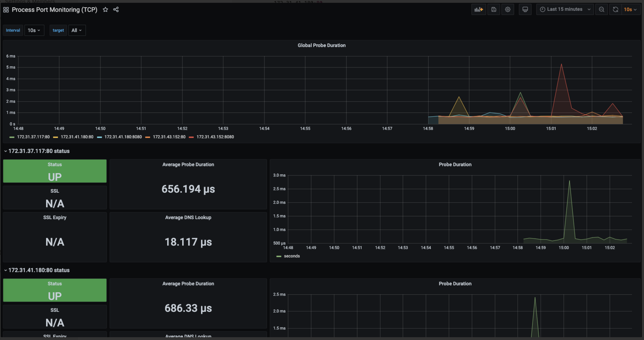
Task: Click the refresh dashboard icon
Action: 615,9
